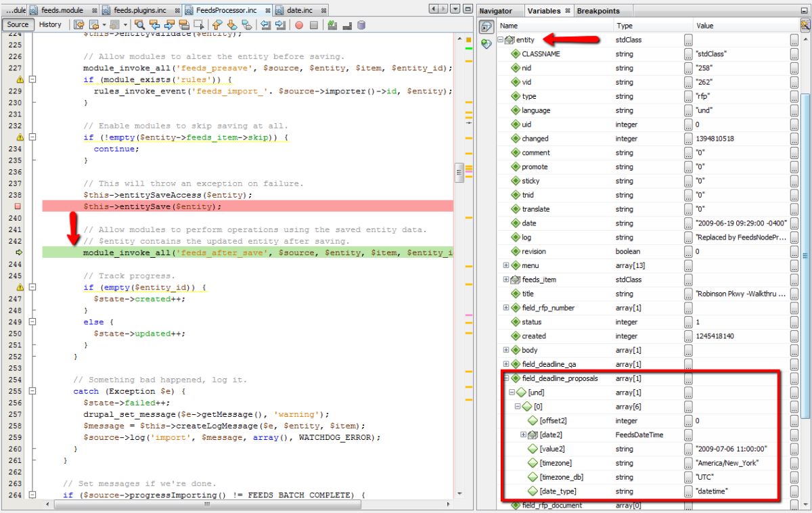
Task: Open the date.inc tab
Action: 302,10
